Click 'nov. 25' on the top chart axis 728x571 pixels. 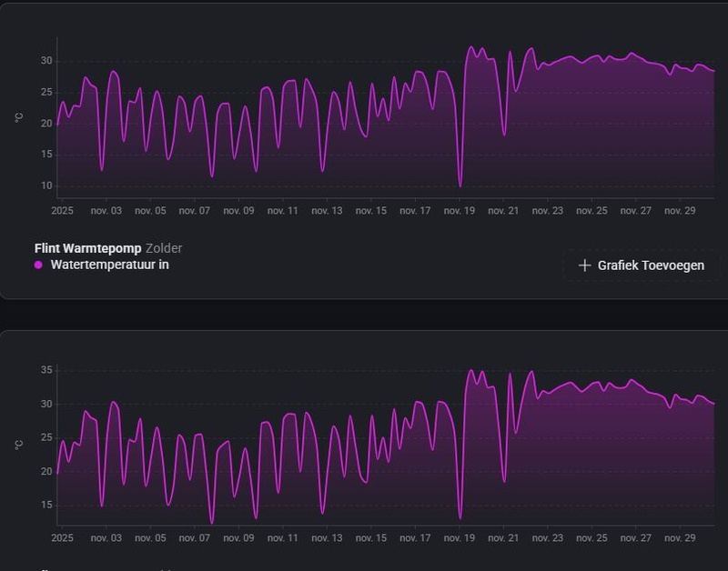(x=591, y=211)
